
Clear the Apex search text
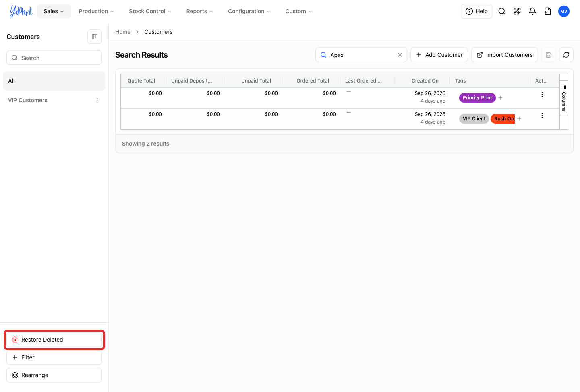(400, 55)
